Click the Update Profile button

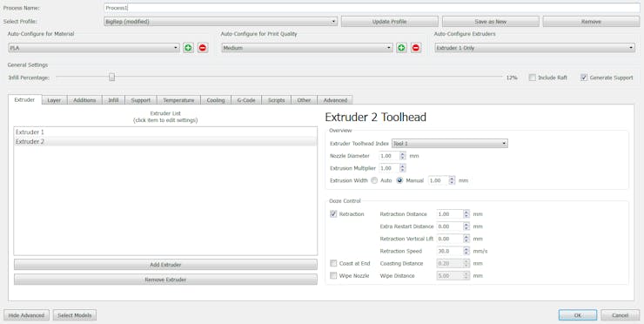(389, 22)
